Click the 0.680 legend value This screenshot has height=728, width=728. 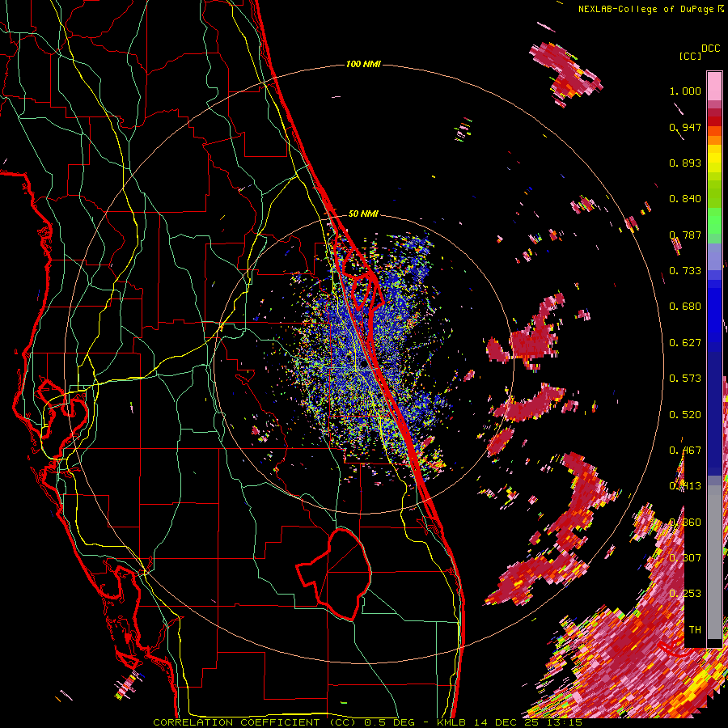(685, 307)
